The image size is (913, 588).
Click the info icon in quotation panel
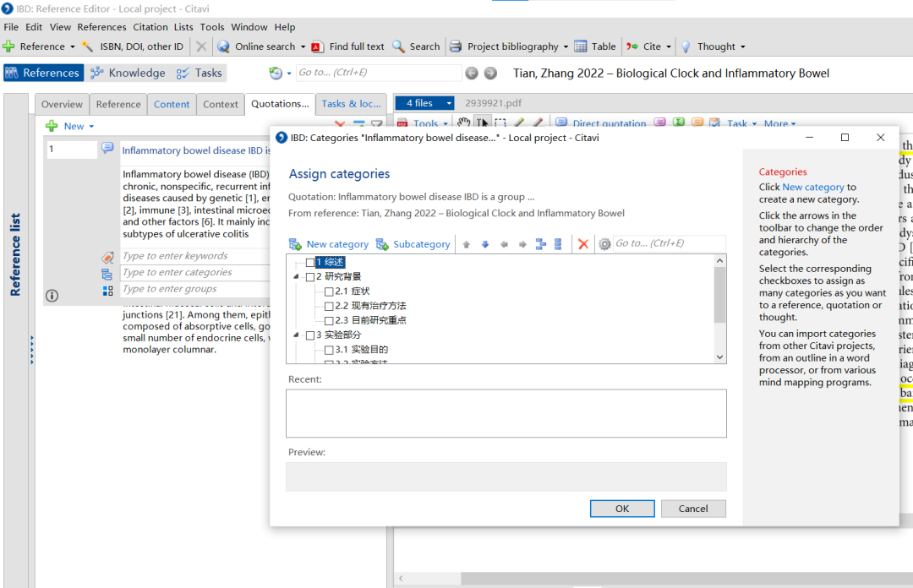pyautogui.click(x=52, y=296)
